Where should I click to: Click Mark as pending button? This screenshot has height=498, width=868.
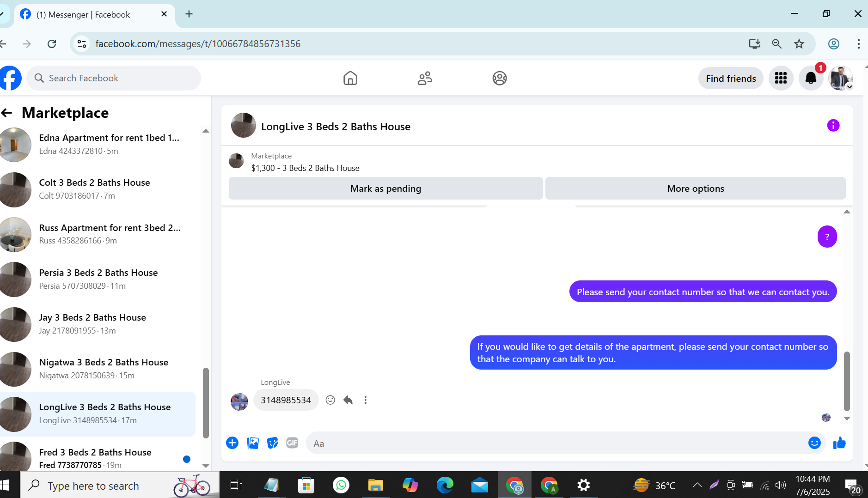click(386, 188)
